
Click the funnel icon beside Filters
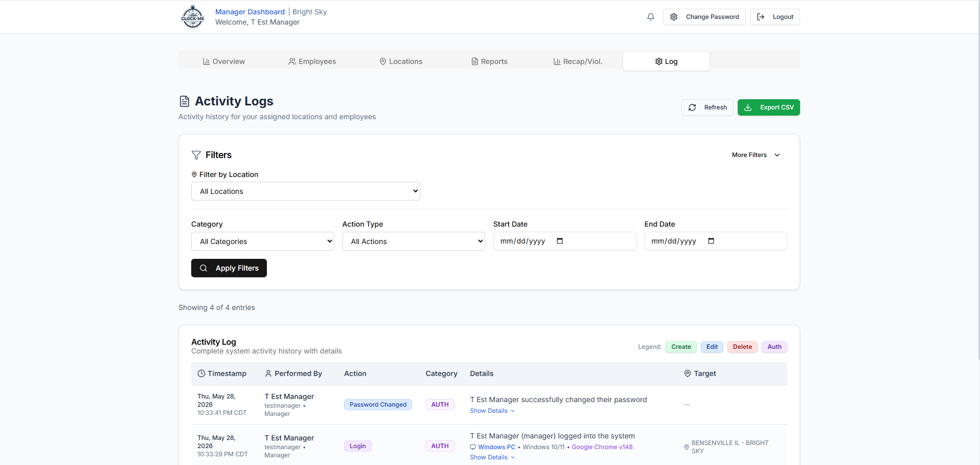point(196,155)
